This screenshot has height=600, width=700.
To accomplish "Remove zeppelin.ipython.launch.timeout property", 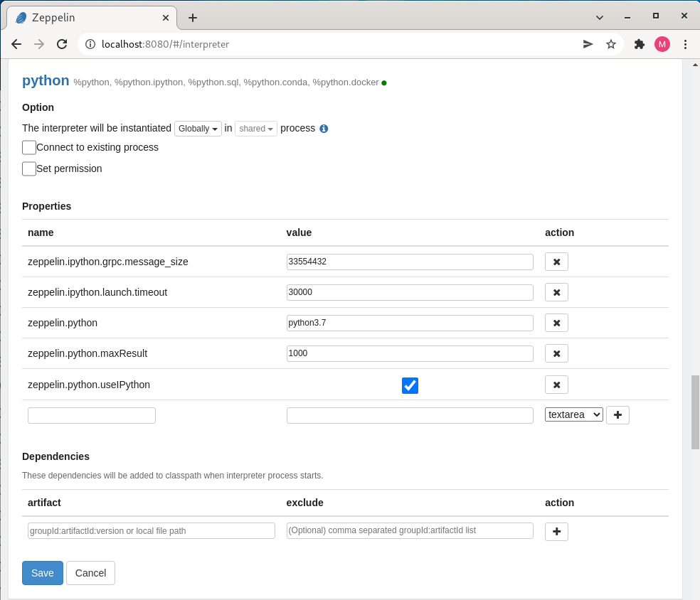I will point(556,292).
